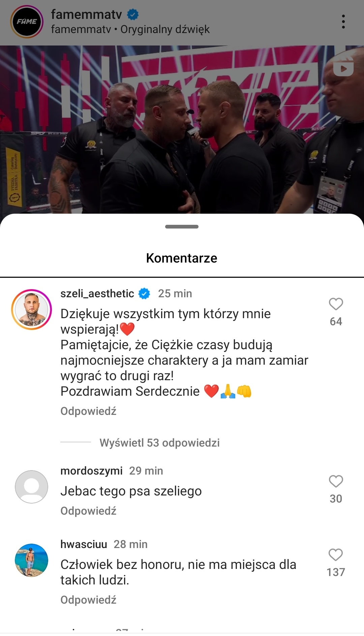Reply to hwasciuu's comment
Image resolution: width=364 pixels, height=636 pixels.
point(88,600)
